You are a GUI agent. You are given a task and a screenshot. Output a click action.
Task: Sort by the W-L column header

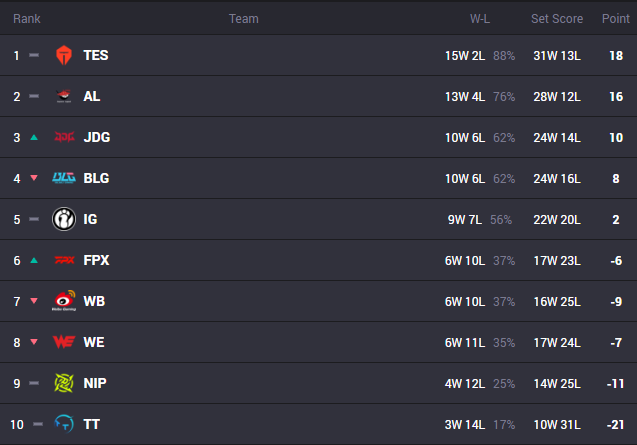pyautogui.click(x=480, y=19)
